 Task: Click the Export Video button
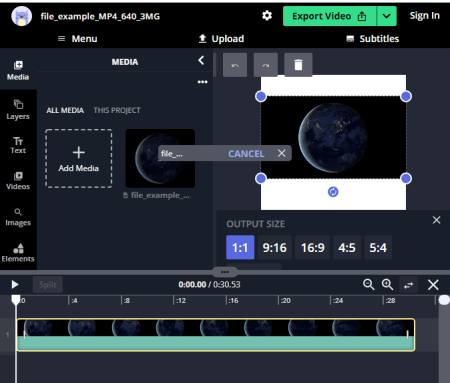(330, 16)
